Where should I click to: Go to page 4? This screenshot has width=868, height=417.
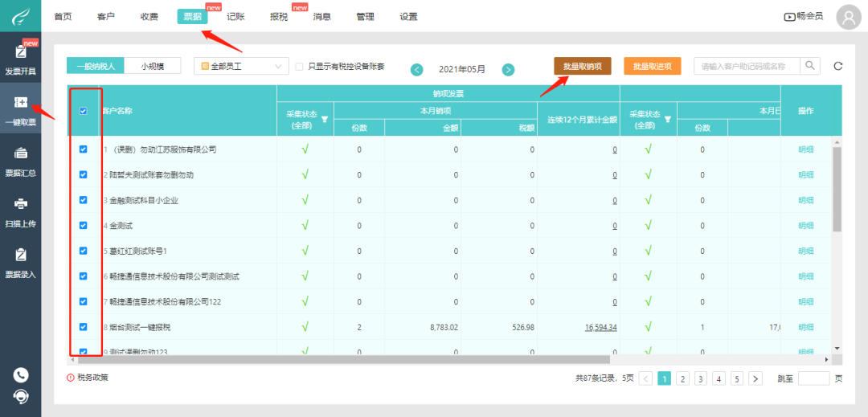(x=719, y=379)
